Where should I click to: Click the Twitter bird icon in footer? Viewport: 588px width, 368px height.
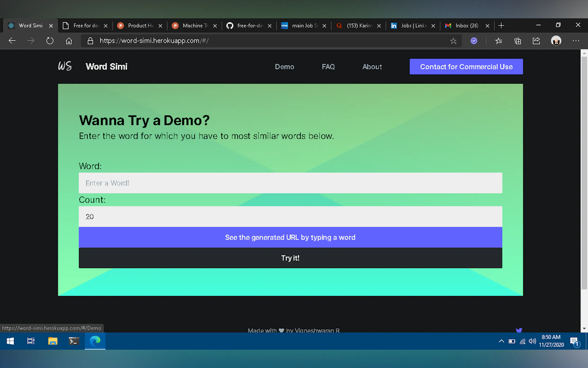click(519, 330)
